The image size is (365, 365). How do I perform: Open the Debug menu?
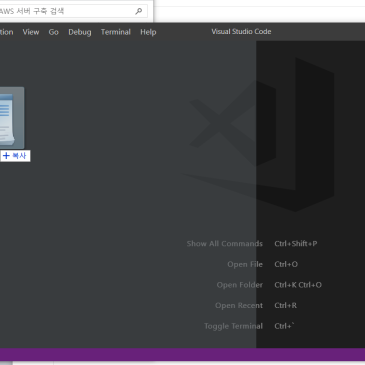pyautogui.click(x=80, y=32)
